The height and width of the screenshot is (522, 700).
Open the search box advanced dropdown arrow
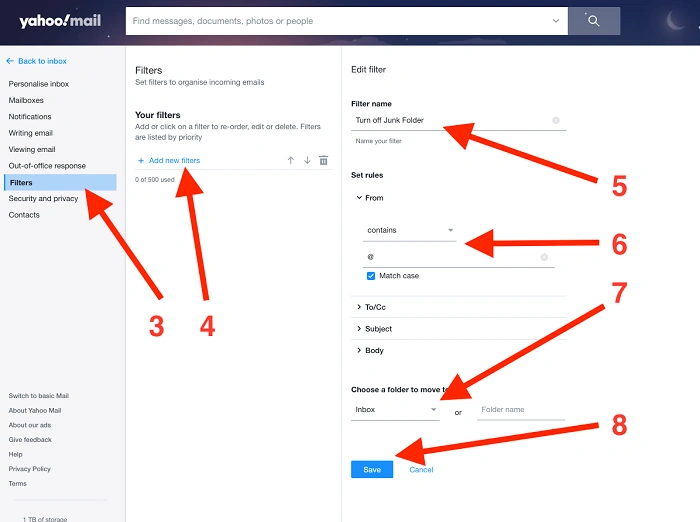556,21
